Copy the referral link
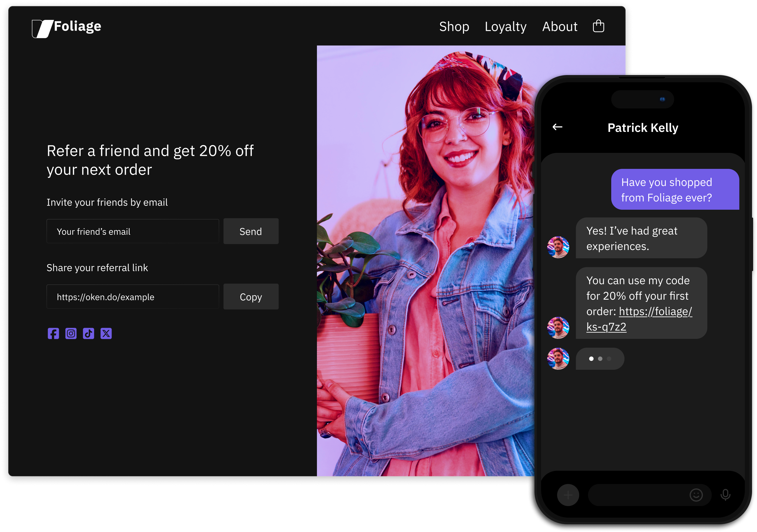The image size is (757, 532). pos(251,297)
